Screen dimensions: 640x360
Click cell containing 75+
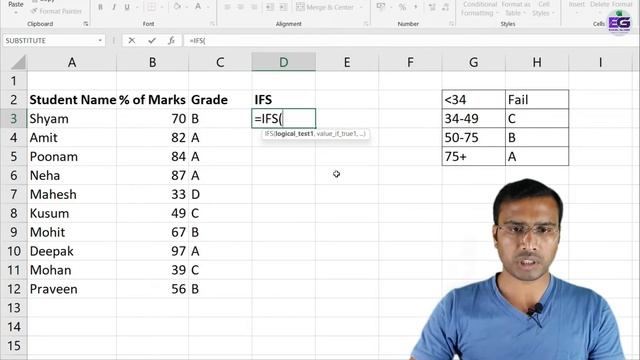(473, 157)
